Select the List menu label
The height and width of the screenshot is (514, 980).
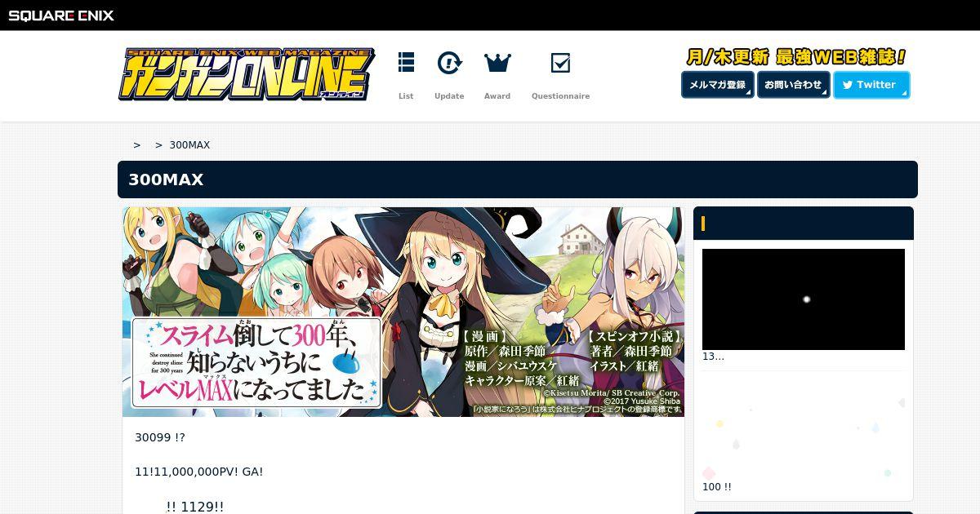pyautogui.click(x=406, y=96)
